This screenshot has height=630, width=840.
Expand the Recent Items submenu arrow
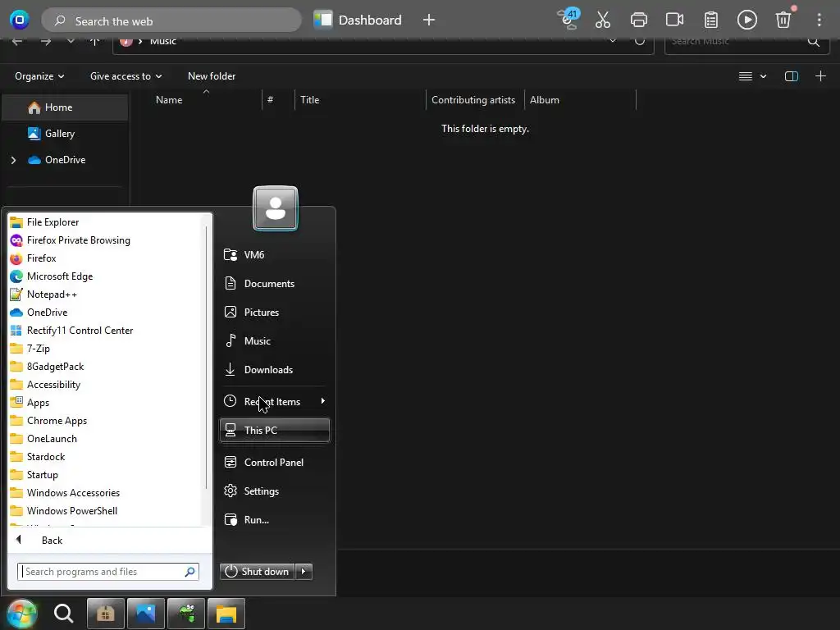click(322, 401)
